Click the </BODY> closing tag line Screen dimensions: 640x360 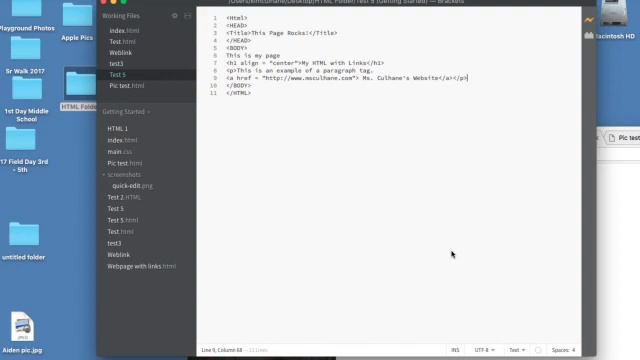[238, 86]
